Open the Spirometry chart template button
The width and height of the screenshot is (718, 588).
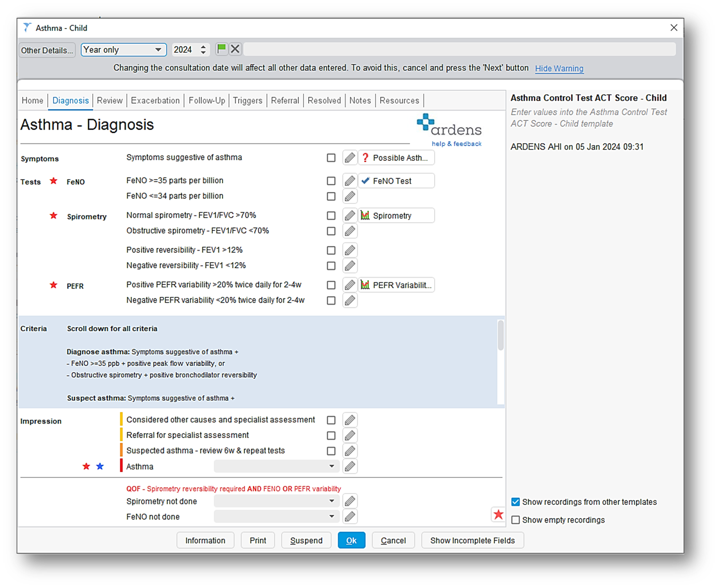396,215
